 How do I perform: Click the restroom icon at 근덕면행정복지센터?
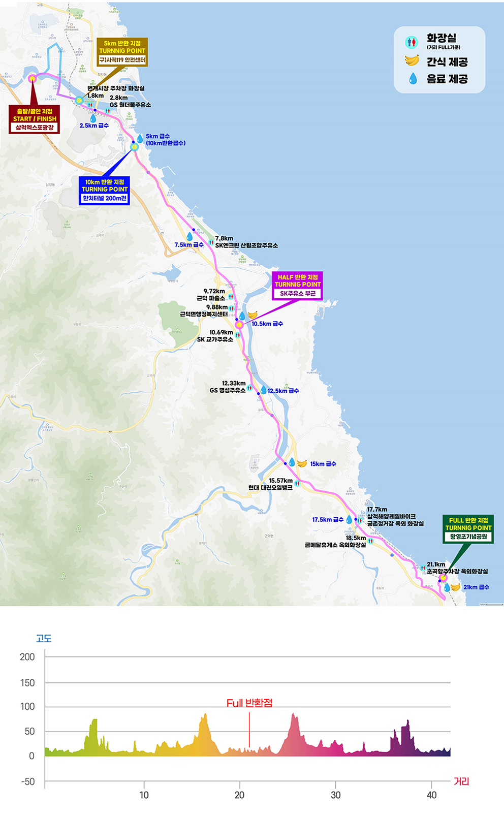pyautogui.click(x=232, y=308)
